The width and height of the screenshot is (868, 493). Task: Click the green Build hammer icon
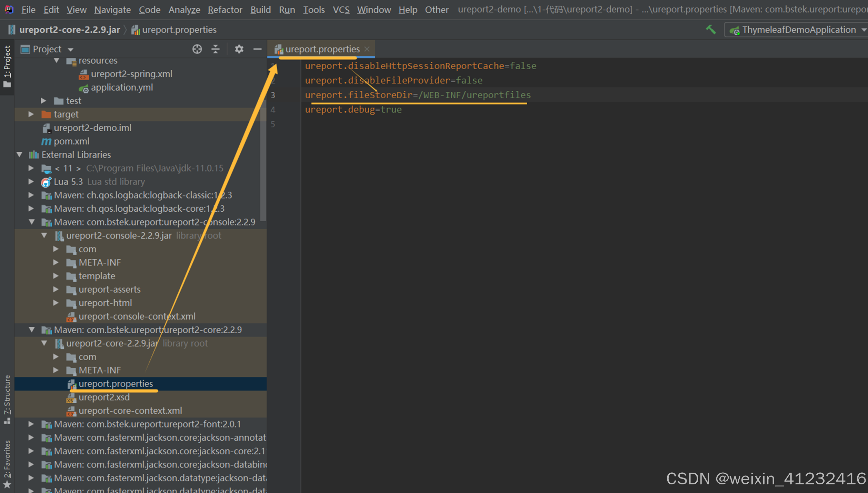711,30
